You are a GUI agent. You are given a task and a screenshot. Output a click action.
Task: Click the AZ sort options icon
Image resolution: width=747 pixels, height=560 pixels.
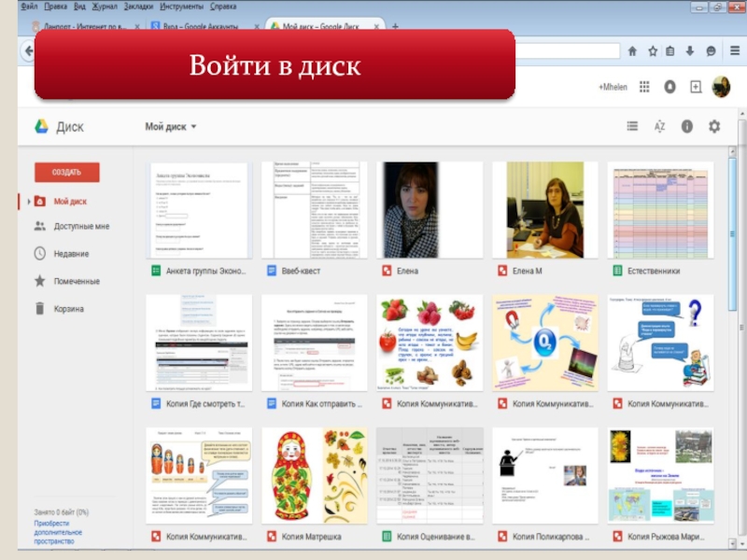(x=659, y=126)
